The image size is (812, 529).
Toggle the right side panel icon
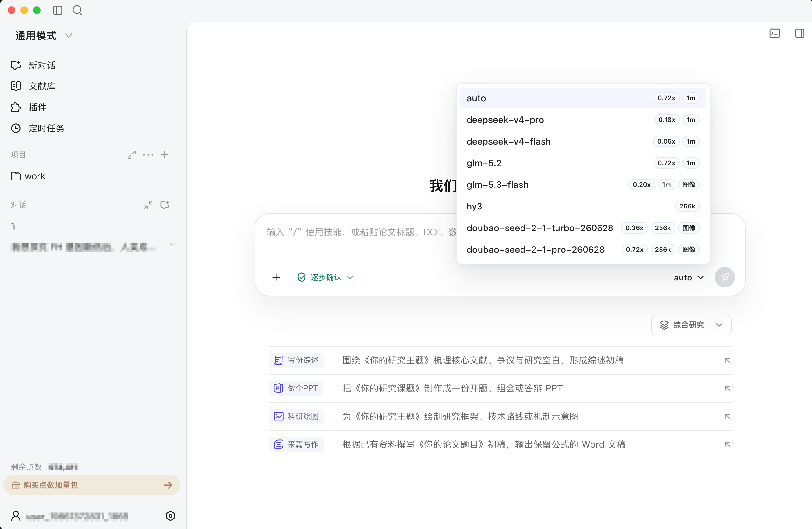click(800, 33)
